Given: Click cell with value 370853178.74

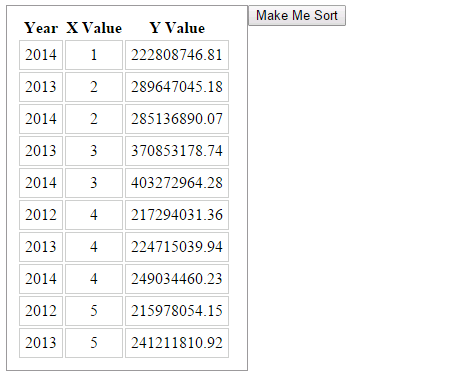Looking at the screenshot, I should (177, 151).
